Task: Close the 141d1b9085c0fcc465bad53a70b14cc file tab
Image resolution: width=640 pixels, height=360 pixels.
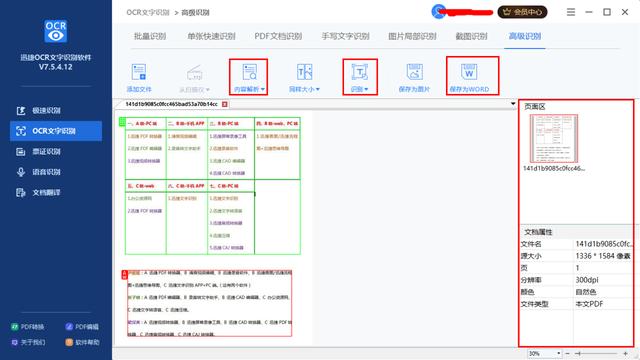Action: point(224,104)
